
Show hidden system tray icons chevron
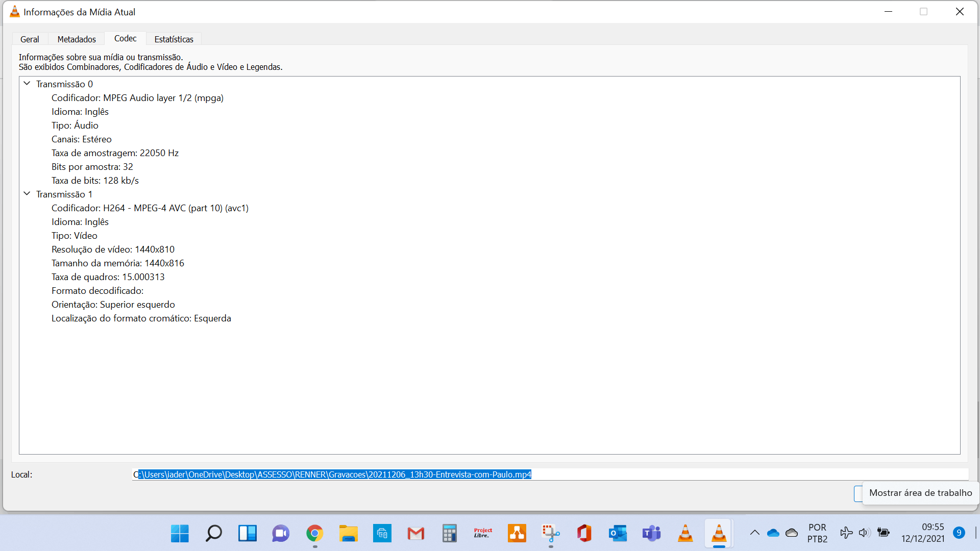tap(754, 533)
